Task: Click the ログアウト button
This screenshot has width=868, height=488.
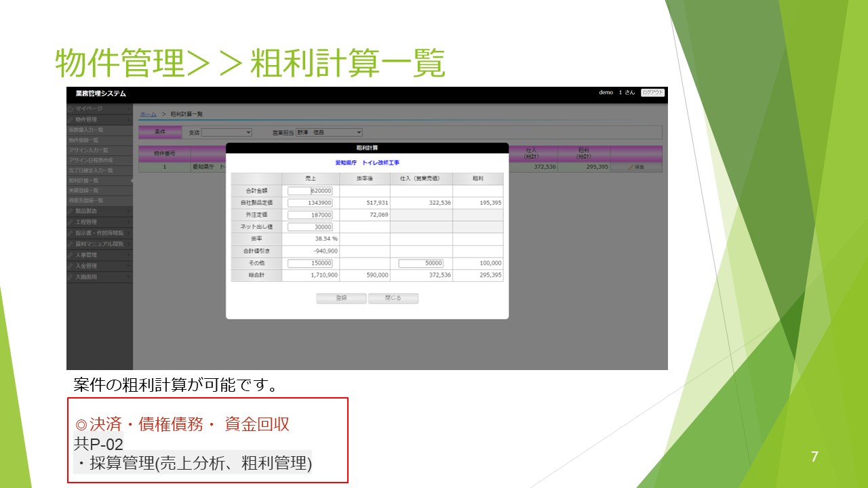Action: tap(652, 93)
